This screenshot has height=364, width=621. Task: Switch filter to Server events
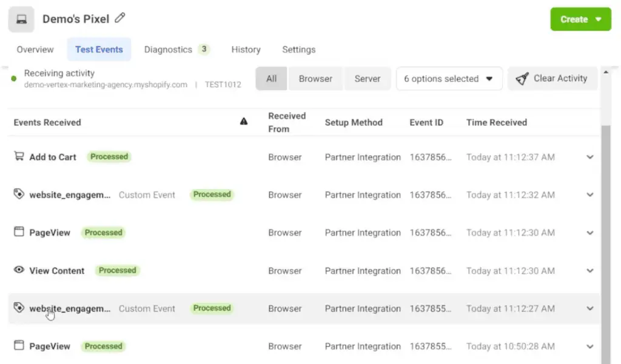coord(368,79)
